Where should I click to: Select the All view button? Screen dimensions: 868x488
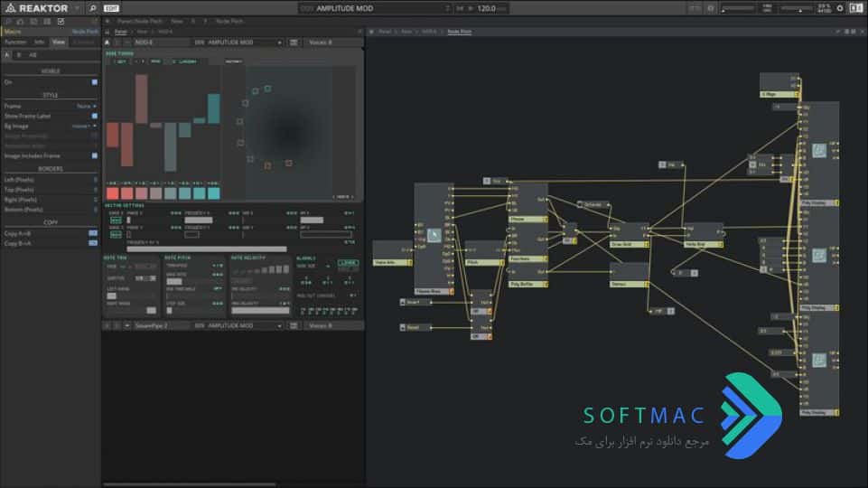coord(33,55)
